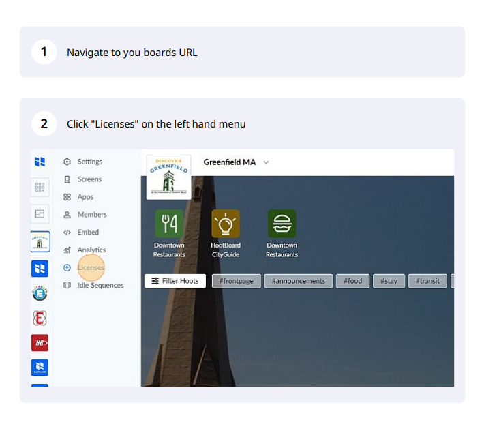This screenshot has height=448, width=484.
Task: Open the HootBoard CityGuide lightbulb app
Action: tap(226, 224)
